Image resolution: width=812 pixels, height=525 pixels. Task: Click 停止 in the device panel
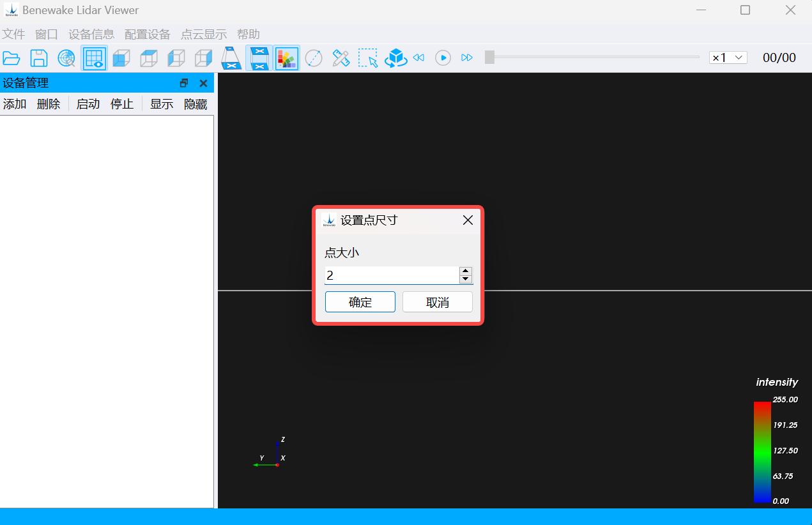pyautogui.click(x=122, y=104)
